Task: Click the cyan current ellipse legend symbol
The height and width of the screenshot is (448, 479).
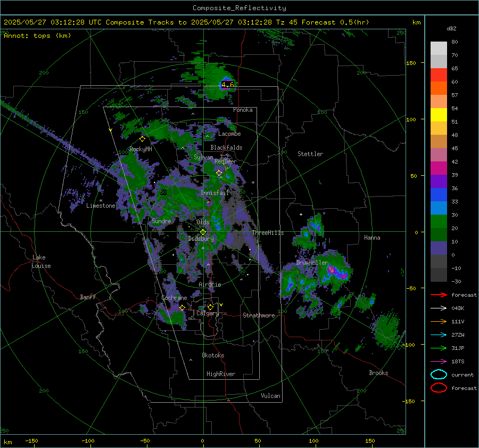Action: [x=439, y=374]
